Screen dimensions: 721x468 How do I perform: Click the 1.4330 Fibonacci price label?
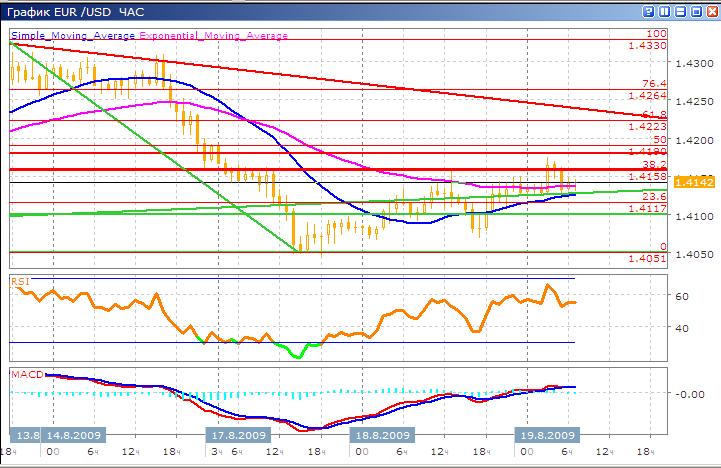point(648,46)
